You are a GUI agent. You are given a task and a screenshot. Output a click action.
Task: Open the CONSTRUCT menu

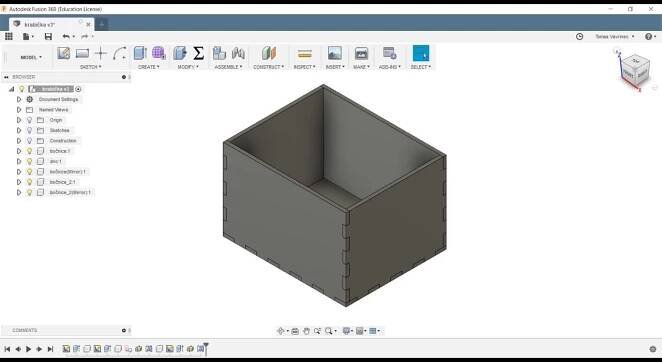(x=269, y=67)
